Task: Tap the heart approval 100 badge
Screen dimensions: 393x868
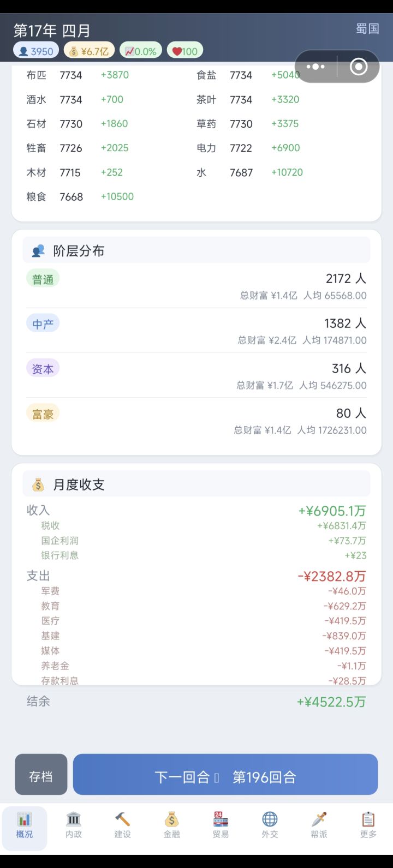Action: pyautogui.click(x=185, y=51)
